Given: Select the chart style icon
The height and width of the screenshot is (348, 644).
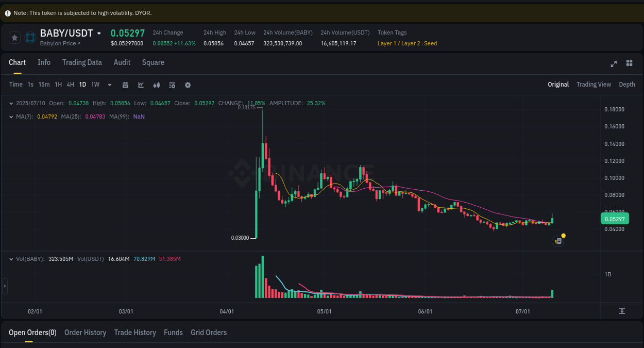Looking at the screenshot, I should 141,85.
